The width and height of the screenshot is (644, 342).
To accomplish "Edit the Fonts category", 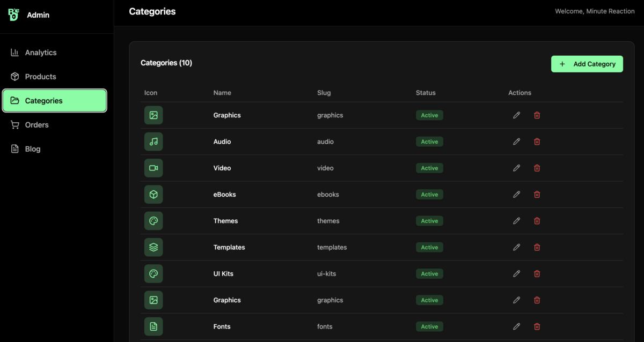I will (x=516, y=326).
